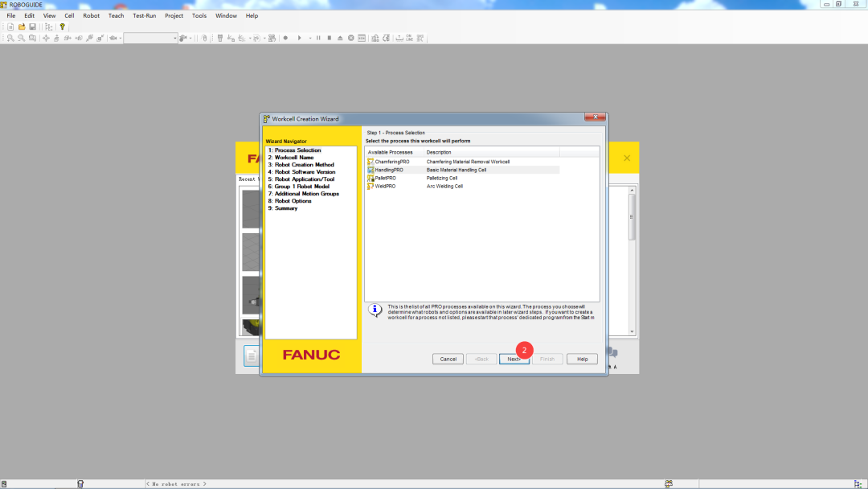The height and width of the screenshot is (489, 868).
Task: Select navigator step 4: Robot Software Version
Action: [x=301, y=171]
